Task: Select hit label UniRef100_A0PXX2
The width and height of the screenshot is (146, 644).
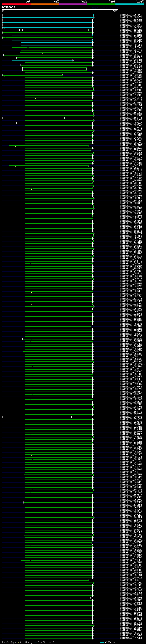Action: pyautogui.click(x=131, y=120)
